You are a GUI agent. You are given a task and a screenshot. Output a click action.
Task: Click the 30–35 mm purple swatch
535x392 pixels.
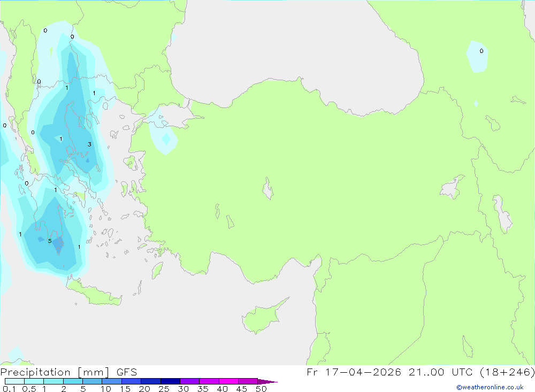click(x=190, y=381)
